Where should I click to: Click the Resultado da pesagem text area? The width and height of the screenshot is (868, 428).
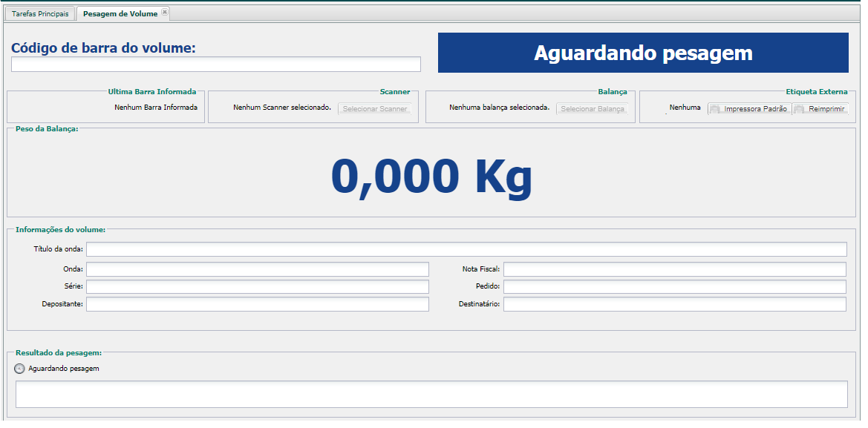pos(432,395)
